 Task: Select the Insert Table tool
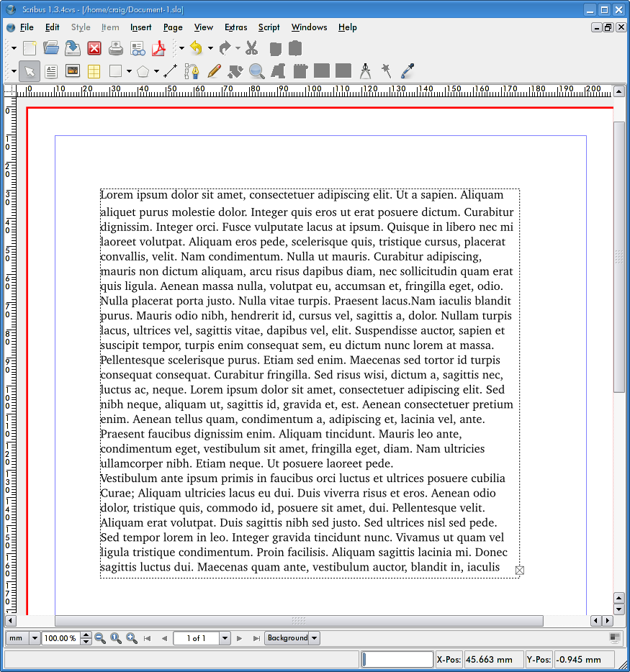point(94,71)
